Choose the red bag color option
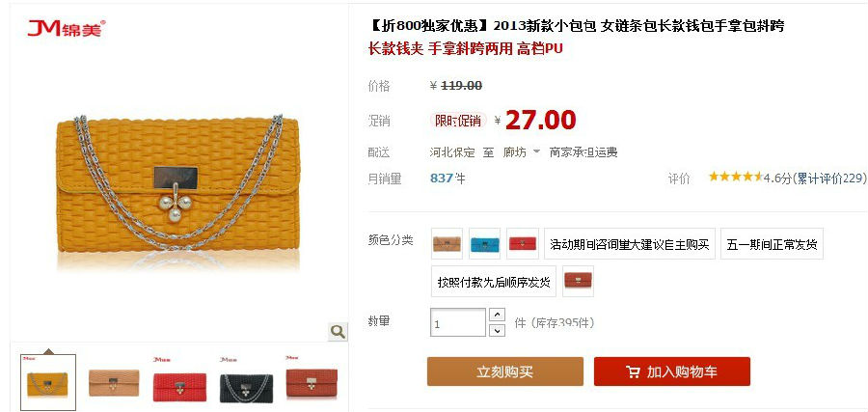This screenshot has height=412, width=868. [523, 244]
